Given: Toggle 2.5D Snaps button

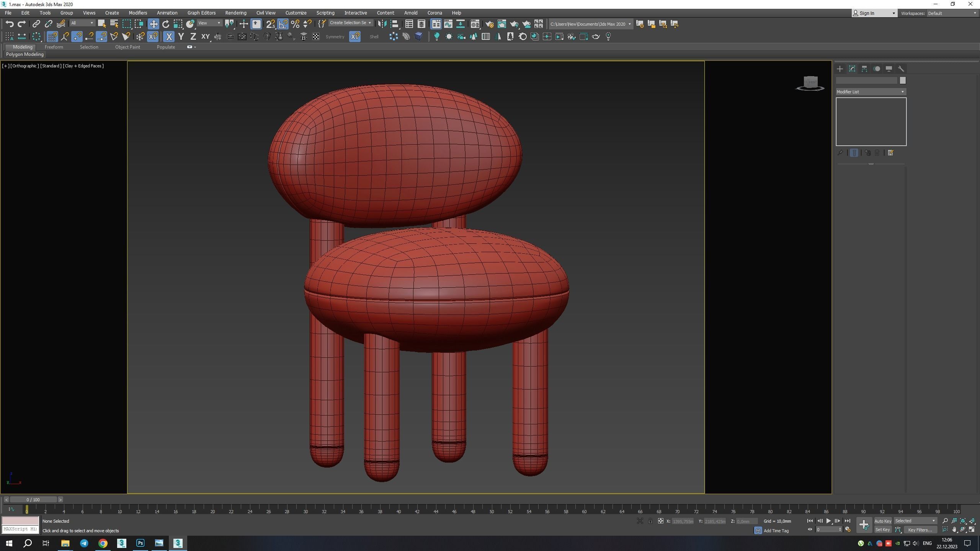Looking at the screenshot, I should [x=271, y=24].
